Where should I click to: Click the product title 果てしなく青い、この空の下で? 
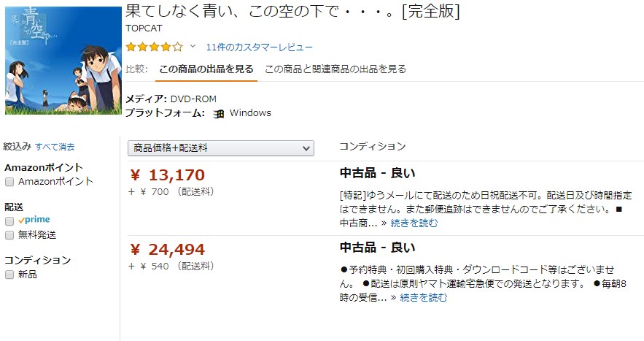click(x=292, y=12)
